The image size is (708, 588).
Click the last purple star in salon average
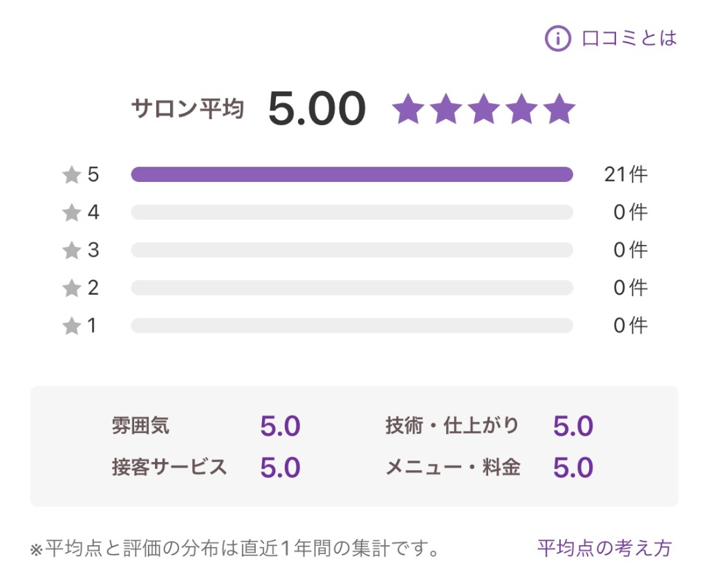(x=559, y=109)
